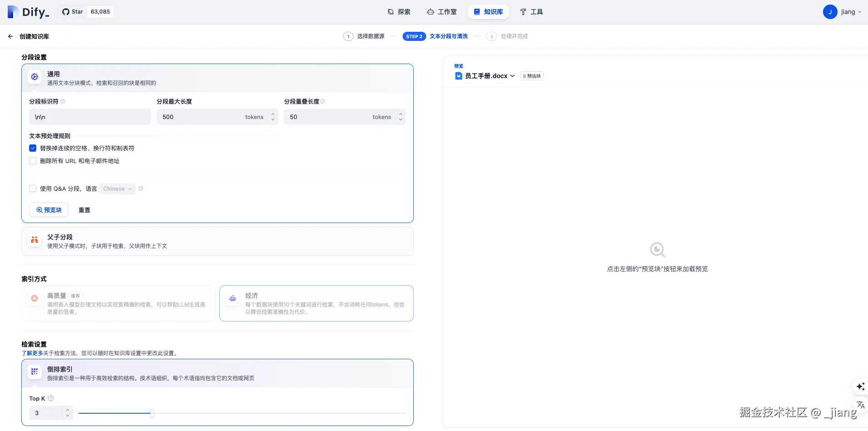Open the Chinese language dropdown

click(117, 188)
